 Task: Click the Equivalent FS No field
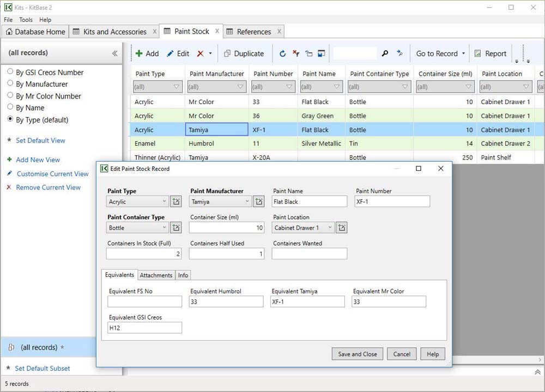pyautogui.click(x=144, y=302)
